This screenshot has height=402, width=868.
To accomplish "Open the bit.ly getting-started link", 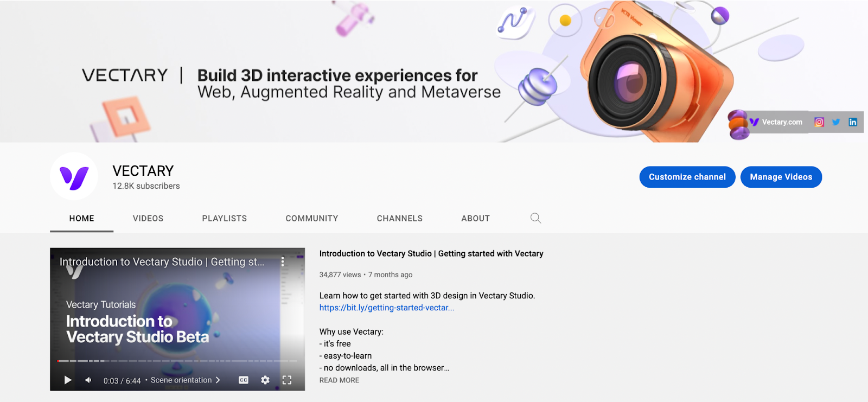I will tap(386, 308).
